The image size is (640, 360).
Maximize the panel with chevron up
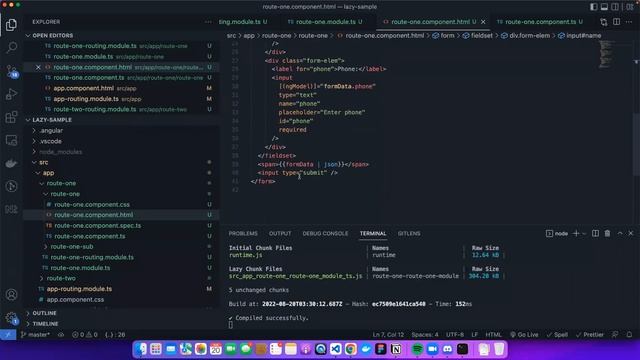(x=620, y=233)
